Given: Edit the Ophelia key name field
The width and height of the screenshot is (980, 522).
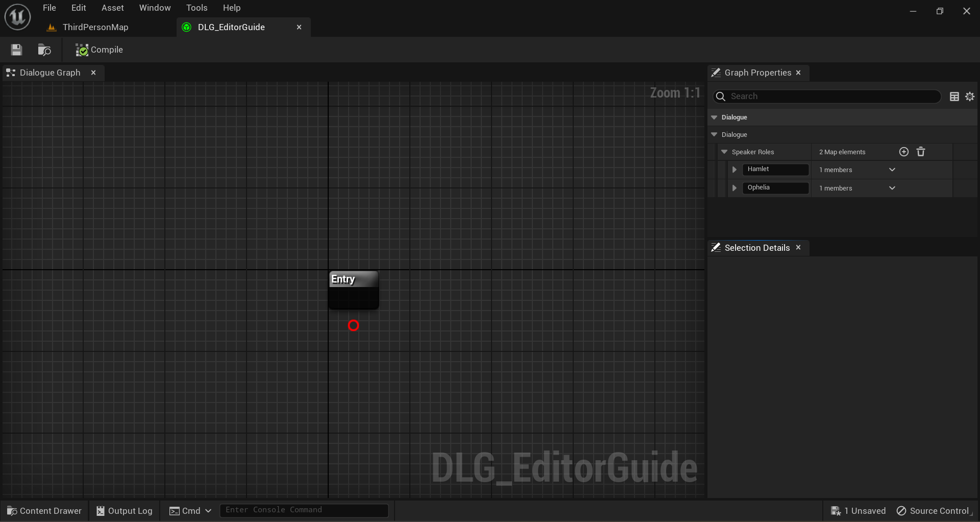Looking at the screenshot, I should pos(775,187).
